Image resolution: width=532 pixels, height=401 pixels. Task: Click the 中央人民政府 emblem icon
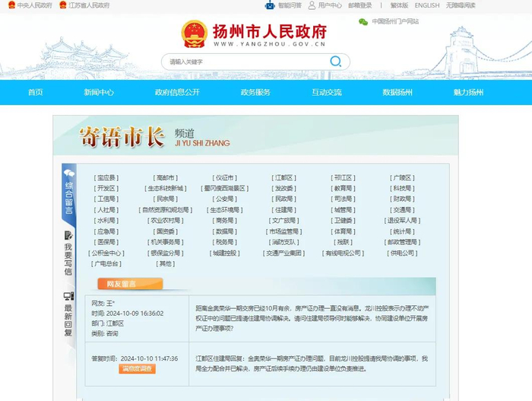[12, 5]
